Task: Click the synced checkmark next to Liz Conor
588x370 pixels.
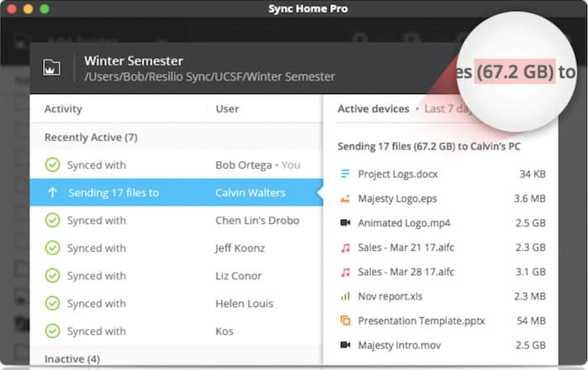Action: point(52,276)
